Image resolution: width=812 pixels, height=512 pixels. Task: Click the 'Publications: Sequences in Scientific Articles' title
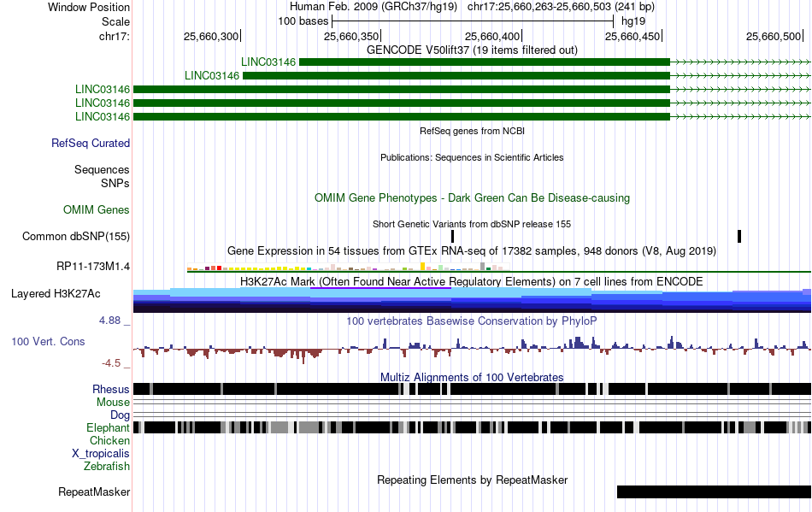click(472, 157)
